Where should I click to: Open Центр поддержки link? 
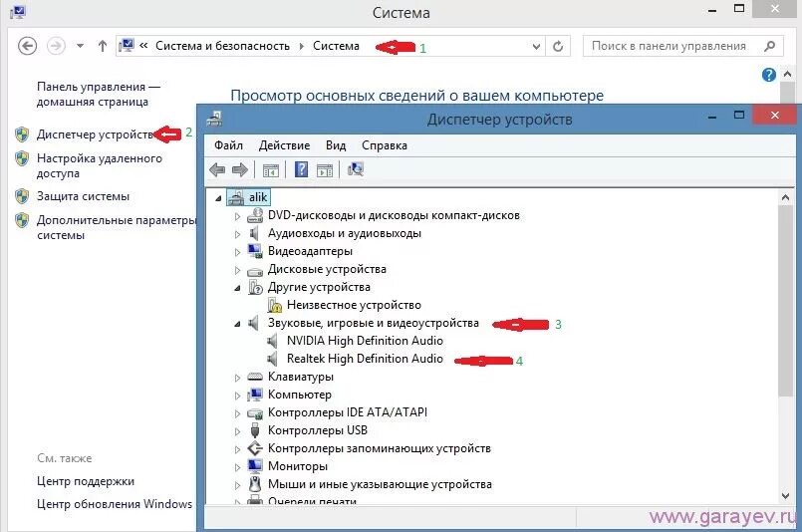tap(86, 481)
